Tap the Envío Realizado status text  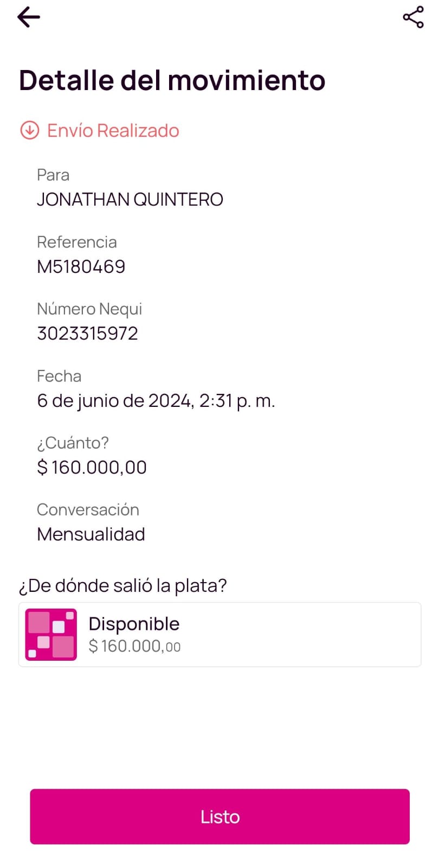coord(113,131)
